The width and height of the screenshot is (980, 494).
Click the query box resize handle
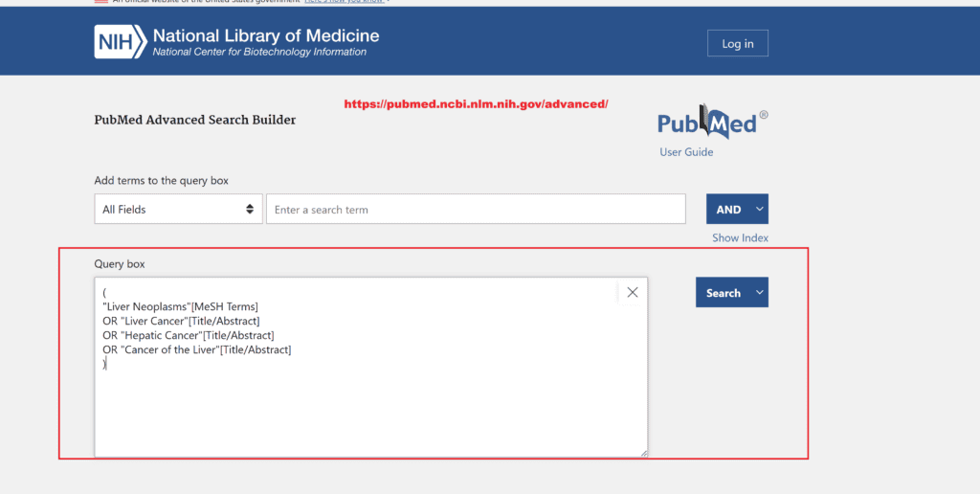pyautogui.click(x=643, y=453)
